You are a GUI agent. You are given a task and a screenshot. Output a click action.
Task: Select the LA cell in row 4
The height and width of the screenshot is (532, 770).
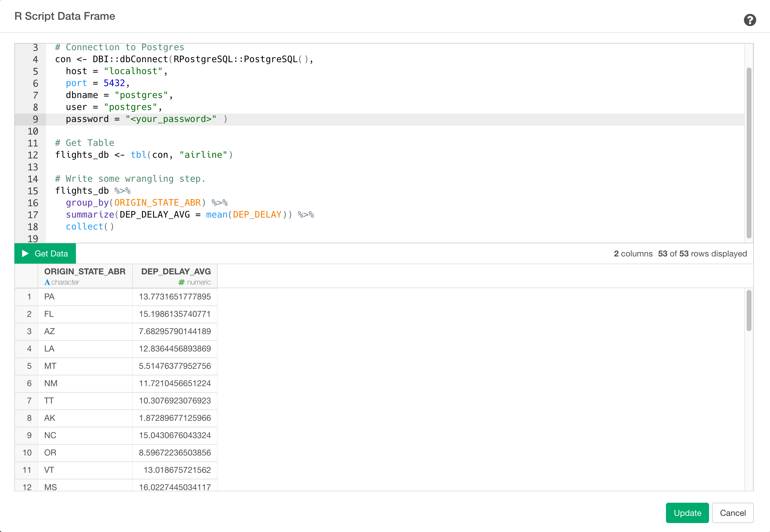click(85, 349)
